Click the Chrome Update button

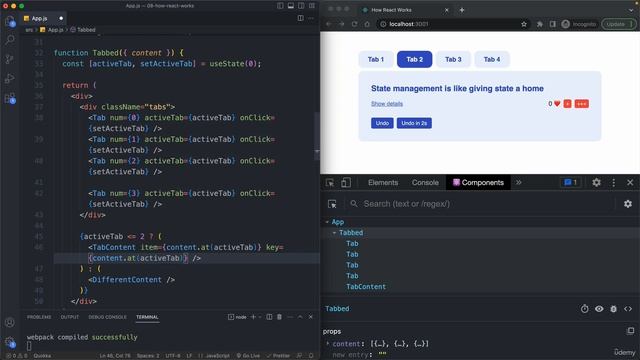pyautogui.click(x=619, y=24)
